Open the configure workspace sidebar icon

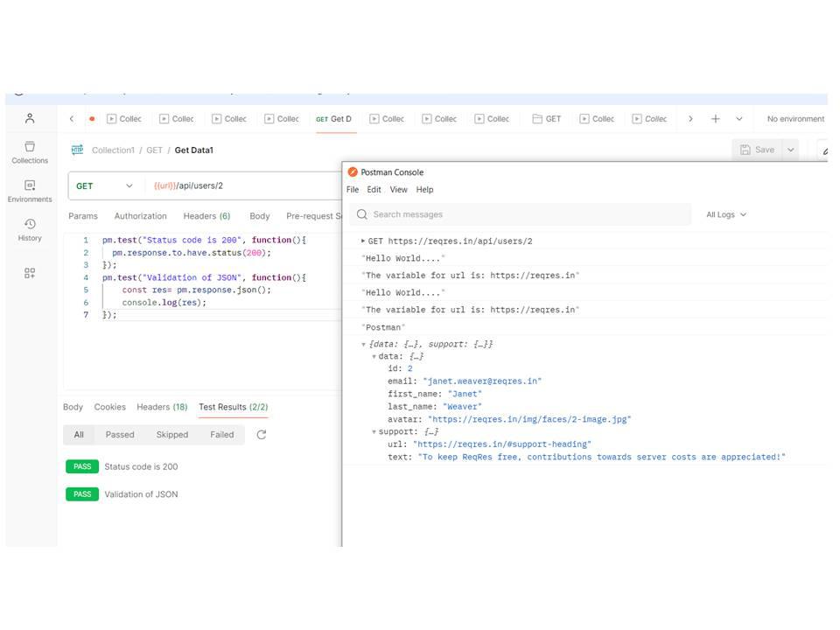30,273
